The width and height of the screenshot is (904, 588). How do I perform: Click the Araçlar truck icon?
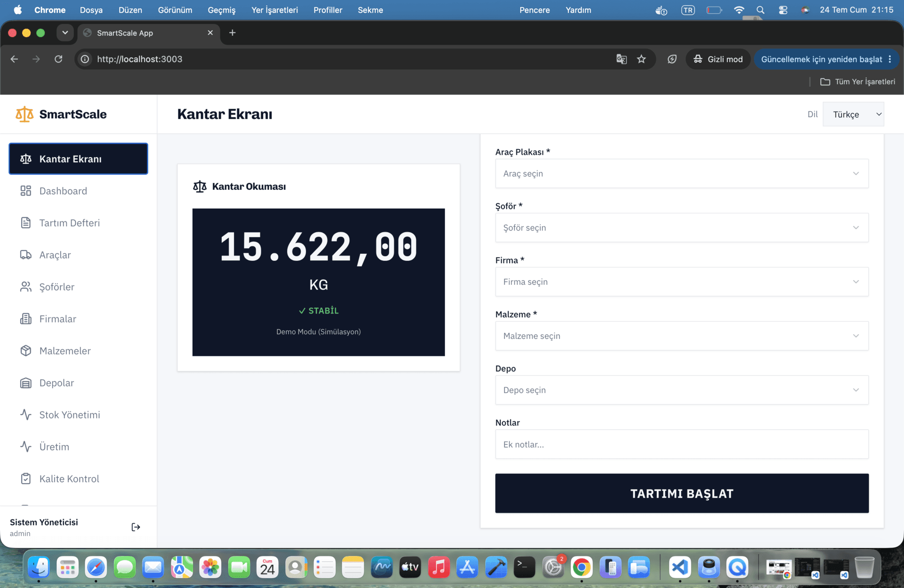tap(26, 255)
